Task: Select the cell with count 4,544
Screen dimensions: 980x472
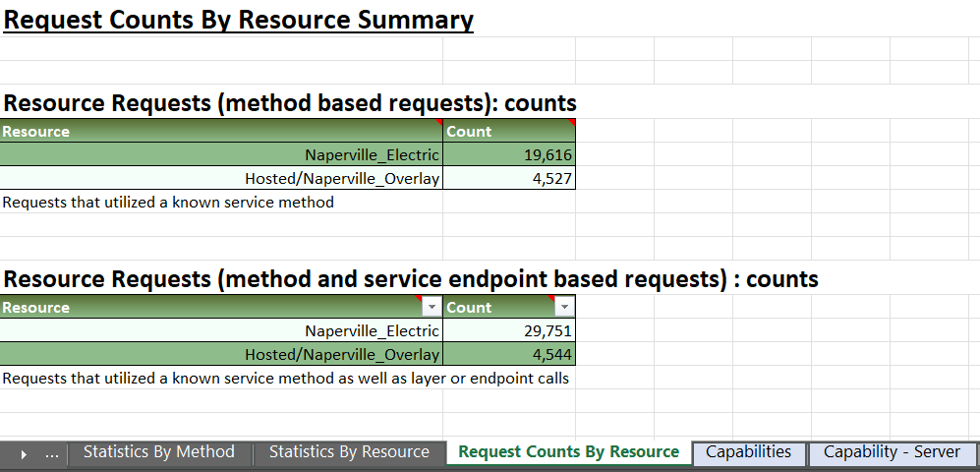Action: tap(509, 354)
